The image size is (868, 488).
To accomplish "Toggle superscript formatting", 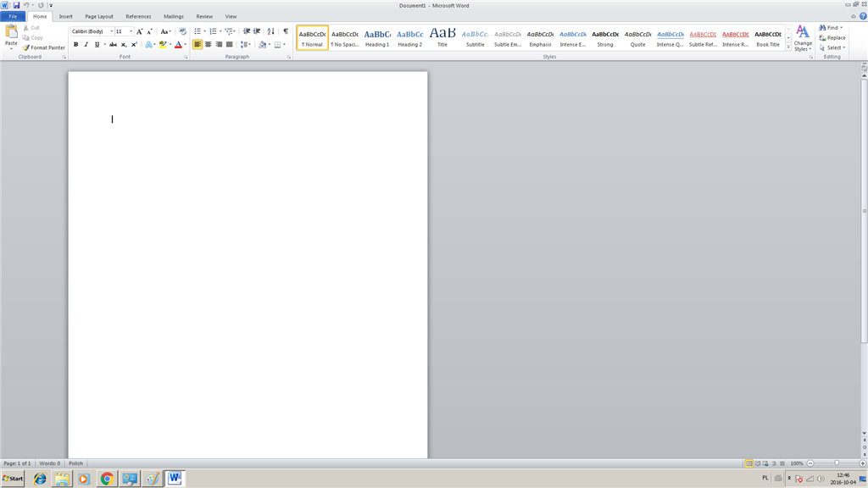I will [x=134, y=44].
